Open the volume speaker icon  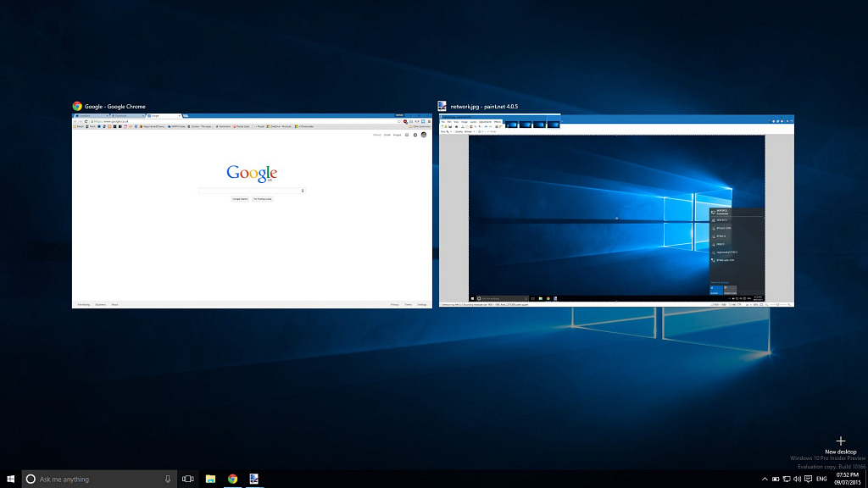pyautogui.click(x=797, y=480)
